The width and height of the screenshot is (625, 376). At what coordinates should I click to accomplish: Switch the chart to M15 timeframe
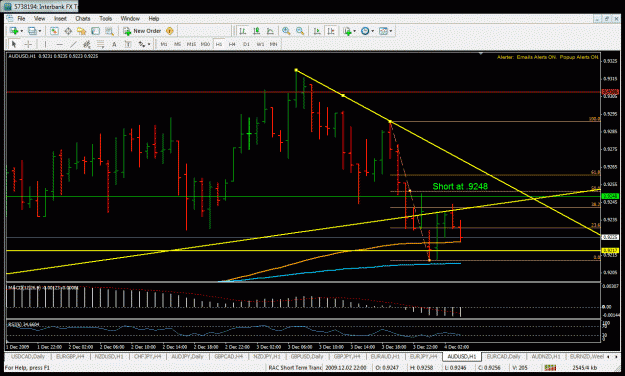click(x=191, y=44)
